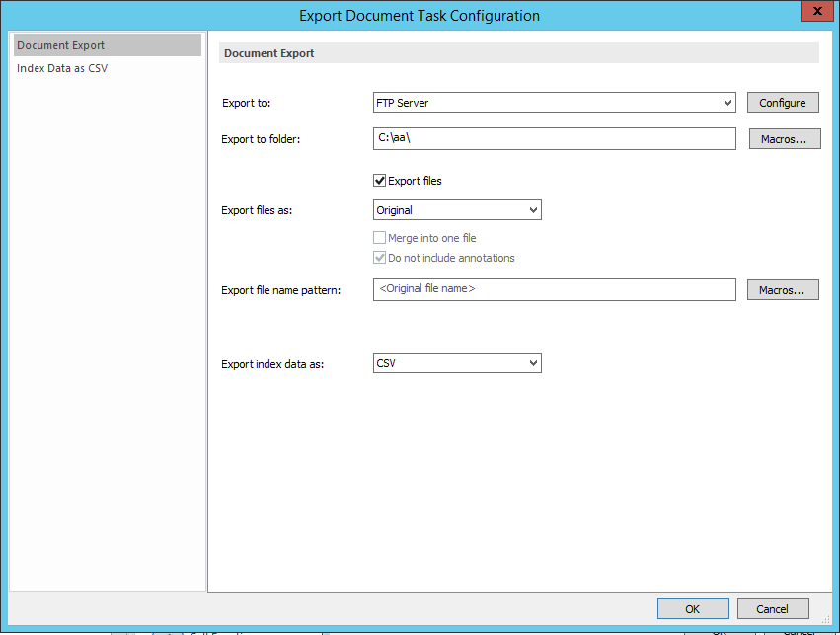840x635 pixels.
Task: Toggle Do not include annotations
Action: [379, 258]
